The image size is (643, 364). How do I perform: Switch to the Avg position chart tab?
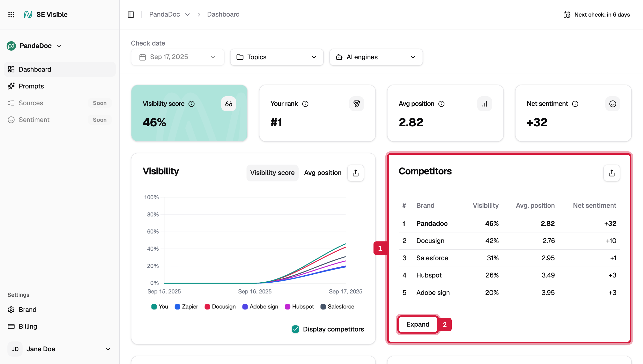(x=323, y=173)
